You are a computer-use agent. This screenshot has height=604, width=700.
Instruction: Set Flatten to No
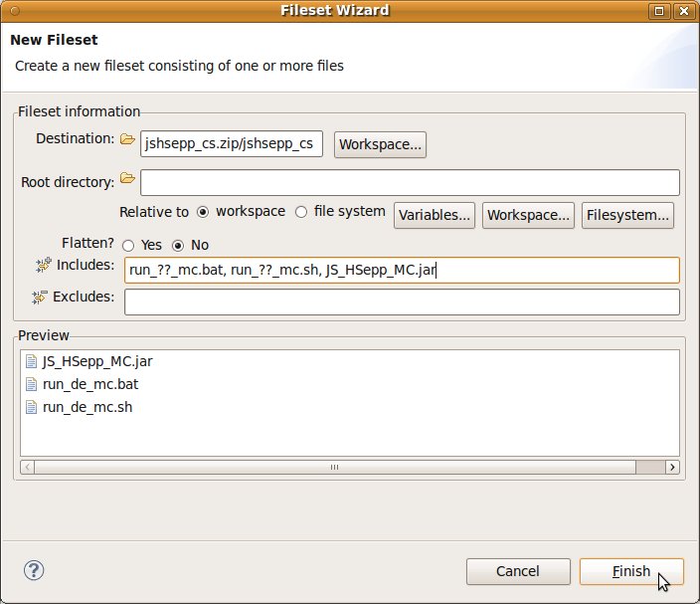[179, 245]
